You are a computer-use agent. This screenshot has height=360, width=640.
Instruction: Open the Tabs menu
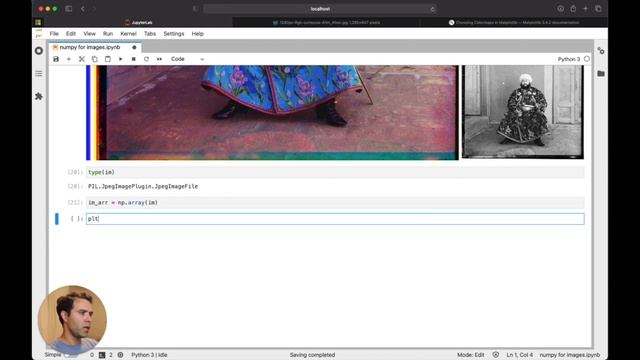click(150, 34)
